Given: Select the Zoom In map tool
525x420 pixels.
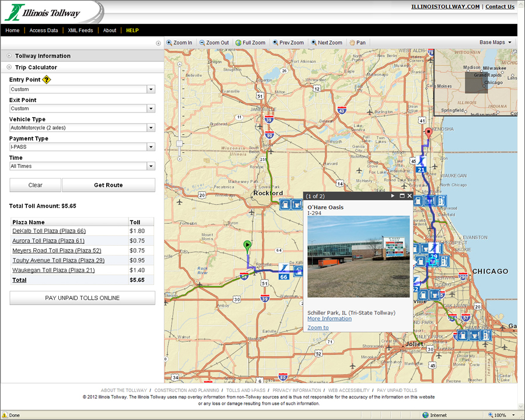Looking at the screenshot, I should (180, 43).
